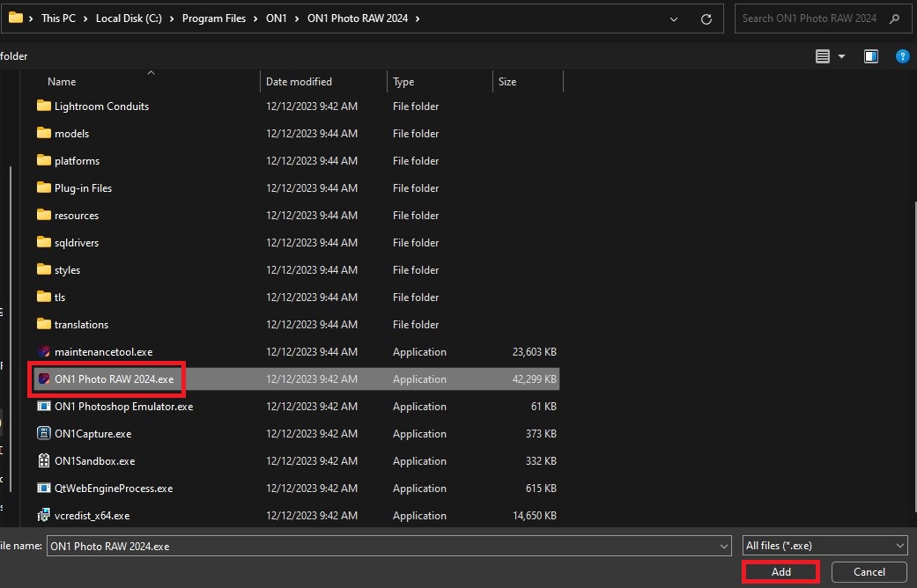Open the File name combo box dropdown
This screenshot has width=917, height=588.
point(723,546)
